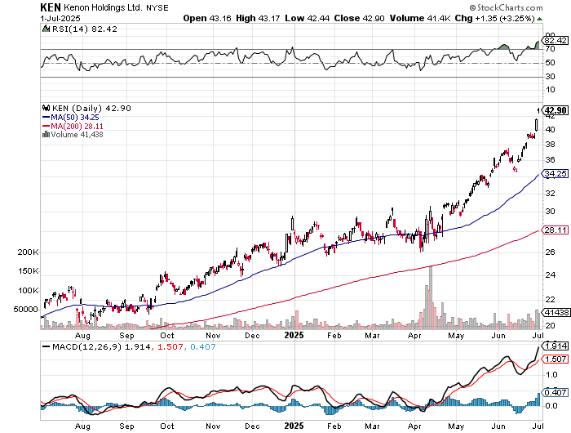Viewport: 571px width, 433px height.
Task: Click the green up-arrow after the Chg value
Action: pyautogui.click(x=539, y=18)
